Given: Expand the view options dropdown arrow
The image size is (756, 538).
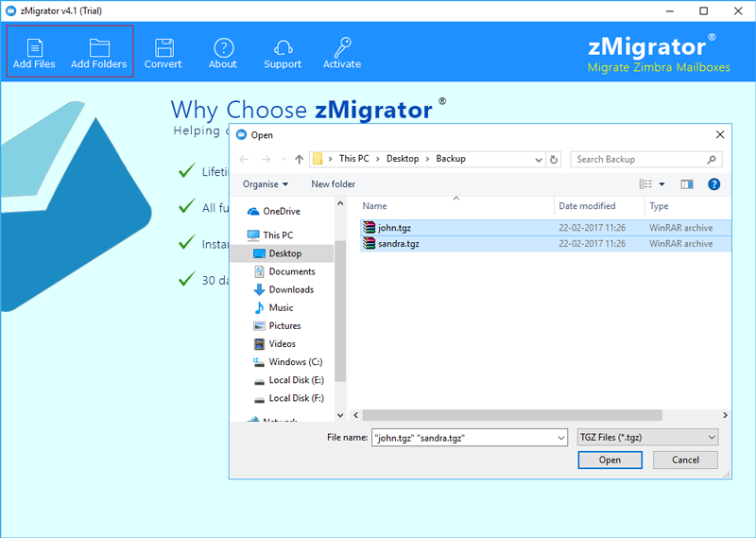Looking at the screenshot, I should [662, 183].
